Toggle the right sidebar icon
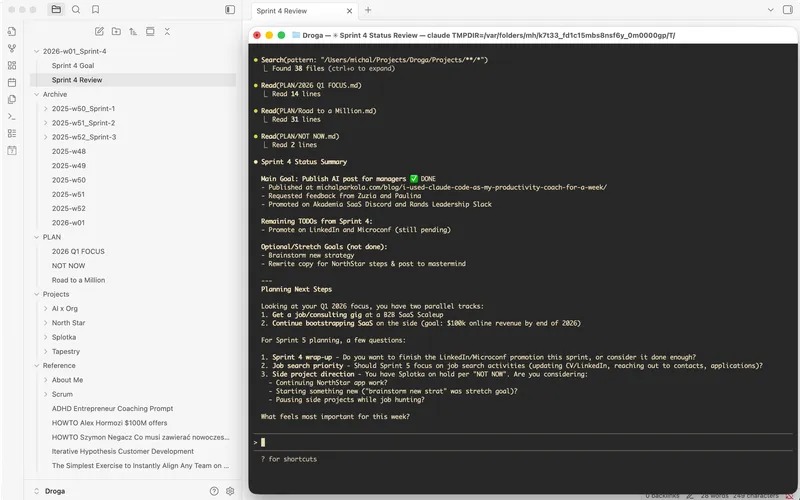This screenshot has width=800, height=500. tap(788, 10)
